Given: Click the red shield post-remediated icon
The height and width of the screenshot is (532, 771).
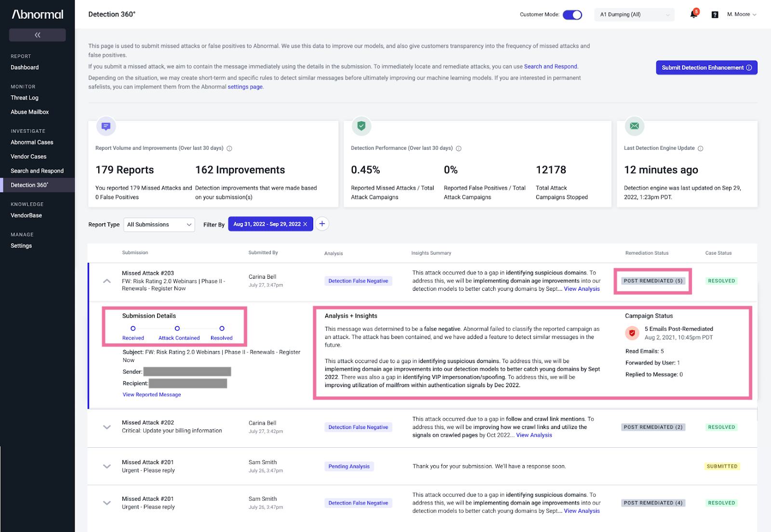Looking at the screenshot, I should (x=632, y=333).
